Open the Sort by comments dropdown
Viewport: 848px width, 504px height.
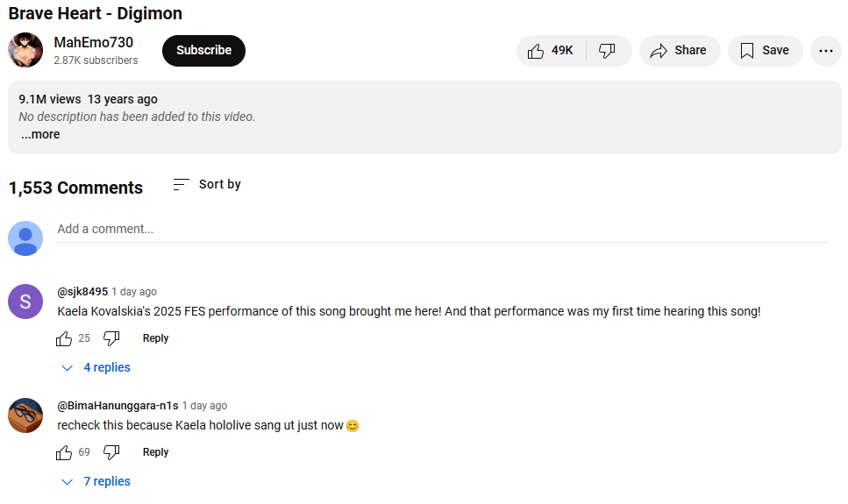207,184
